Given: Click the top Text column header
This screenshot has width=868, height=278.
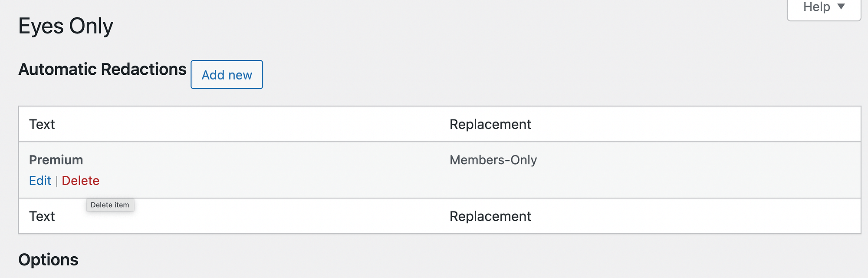Looking at the screenshot, I should pyautogui.click(x=42, y=124).
